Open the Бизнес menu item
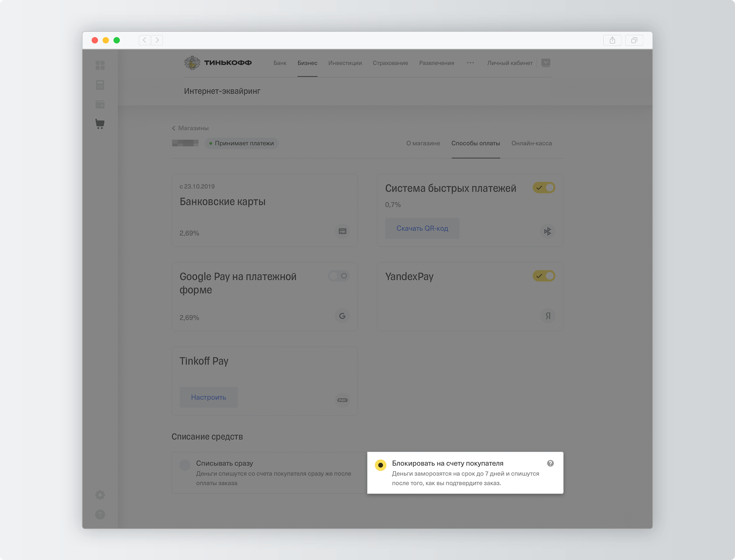This screenshot has width=735, height=560. tap(307, 63)
